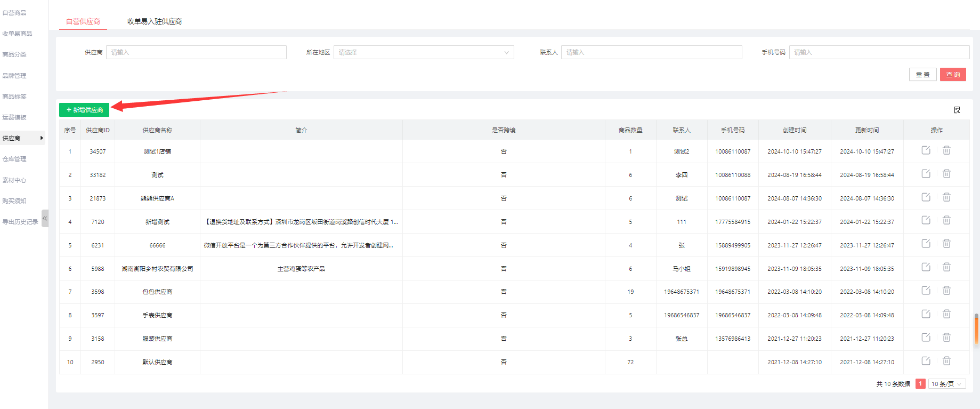The image size is (980, 409).
Task: Edit the 熊熊供应商A supplier row
Action: (x=926, y=197)
